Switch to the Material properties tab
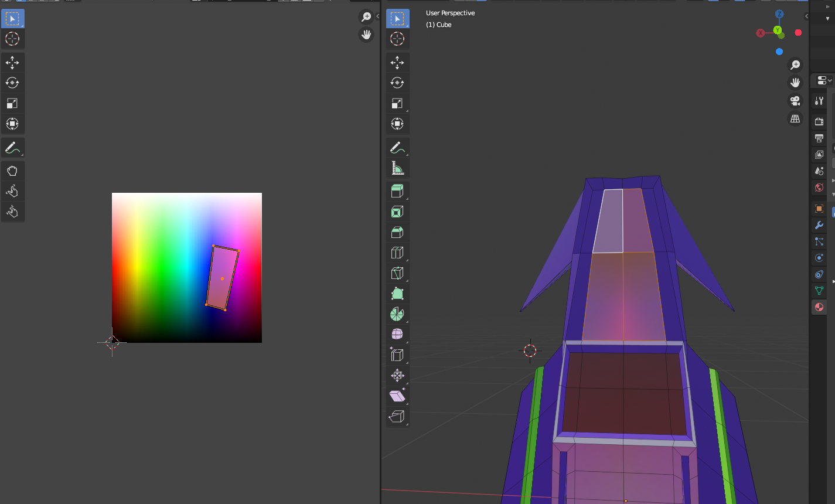 819,307
